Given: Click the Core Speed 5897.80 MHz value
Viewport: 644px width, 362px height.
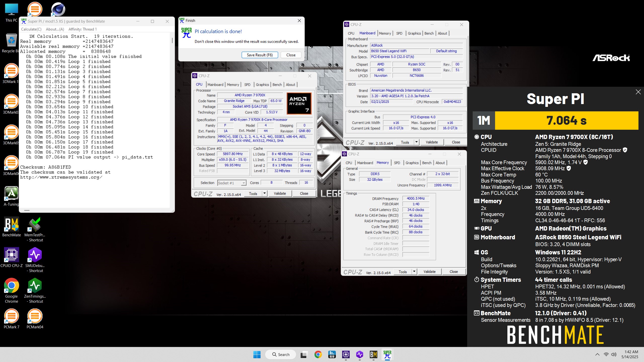Looking at the screenshot, I should (233, 154).
